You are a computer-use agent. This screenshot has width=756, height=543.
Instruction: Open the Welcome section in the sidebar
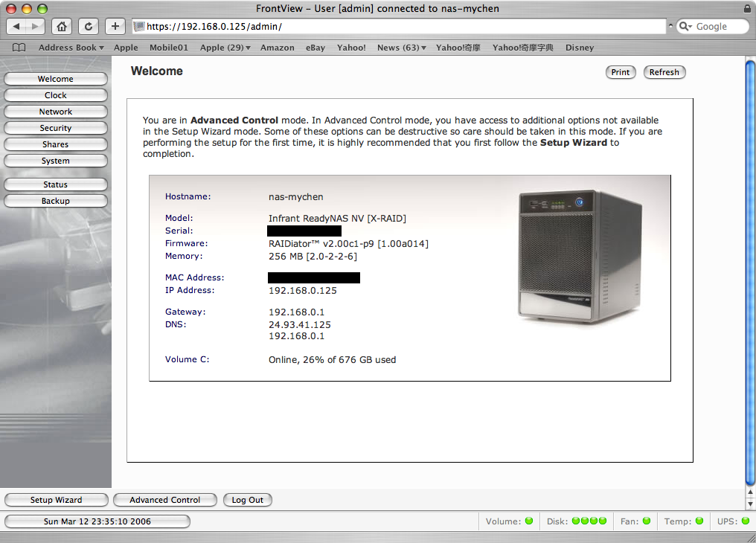[x=56, y=79]
